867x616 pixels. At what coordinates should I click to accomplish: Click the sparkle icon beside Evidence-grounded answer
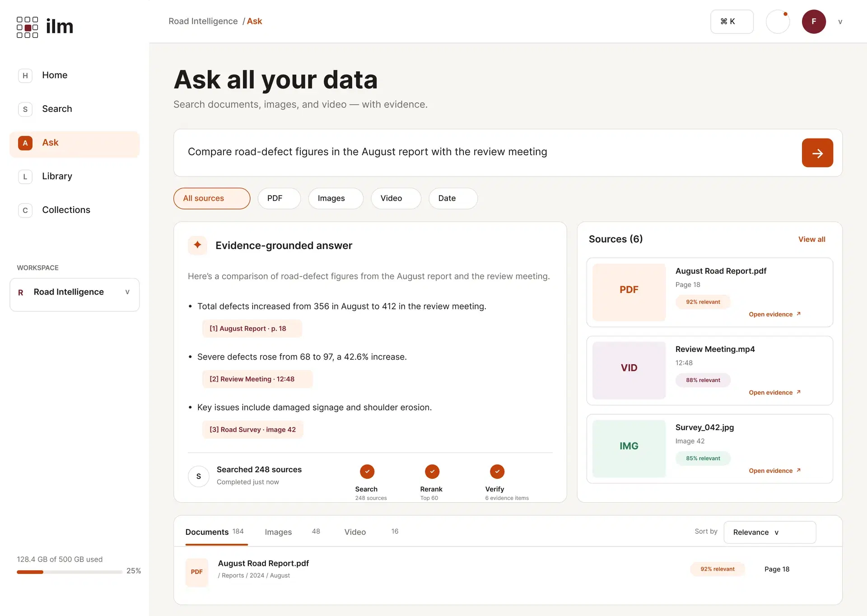pyautogui.click(x=197, y=245)
